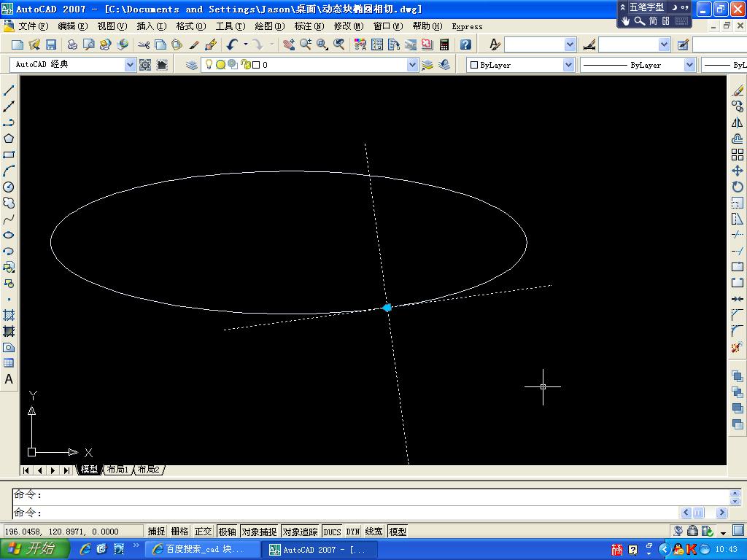The width and height of the screenshot is (747, 560).
Task: Switch to the 布局1 layout tab
Action: pos(117,470)
